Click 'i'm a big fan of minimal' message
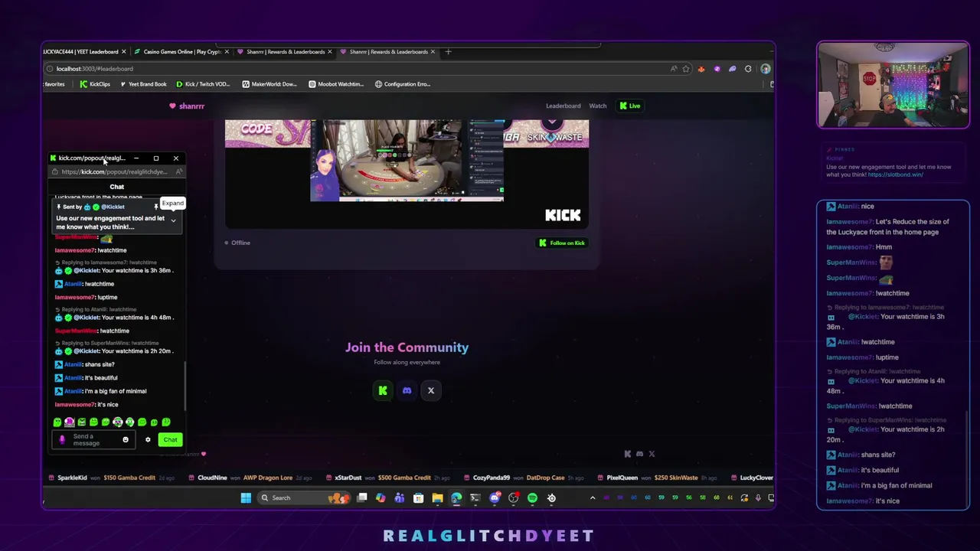Image resolution: width=980 pixels, height=551 pixels. pyautogui.click(x=116, y=391)
